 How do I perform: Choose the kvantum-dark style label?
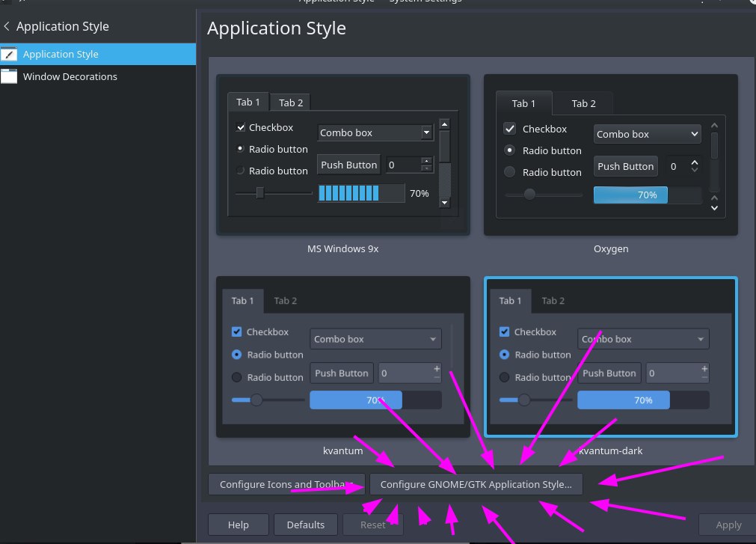tap(611, 451)
